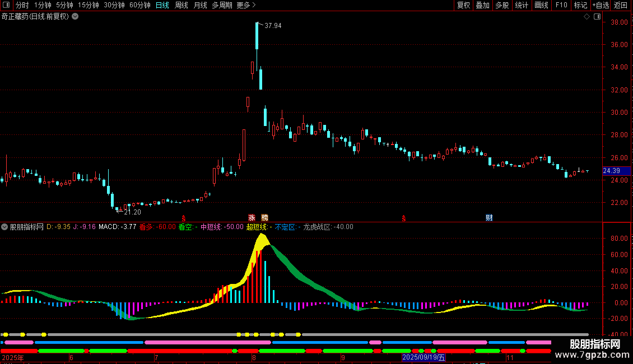Viewport: 633px width, 364px height.
Task: Click the red S marker near September
Action: click(404, 218)
